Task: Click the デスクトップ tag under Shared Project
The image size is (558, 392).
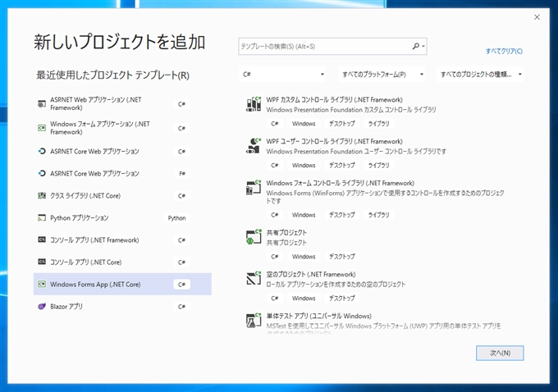Action: click(341, 257)
